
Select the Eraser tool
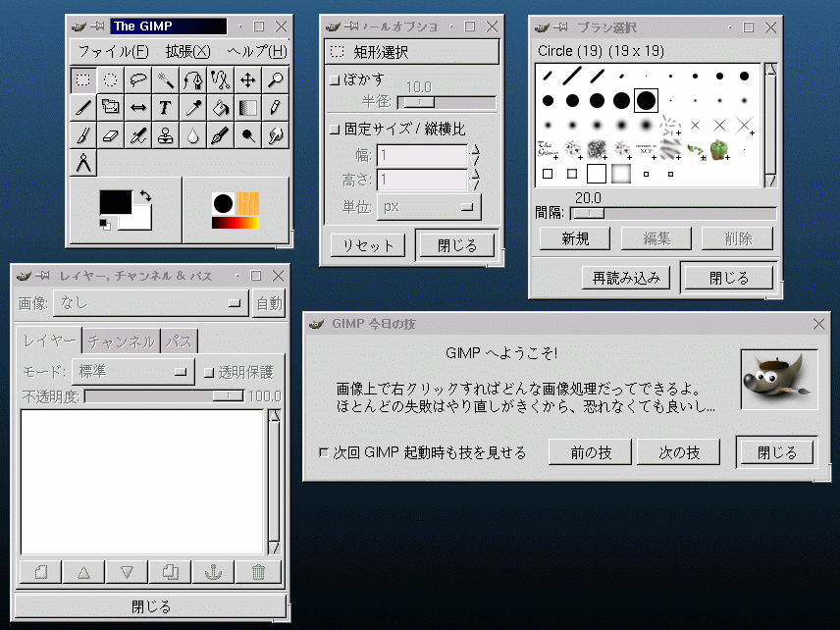tap(110, 135)
